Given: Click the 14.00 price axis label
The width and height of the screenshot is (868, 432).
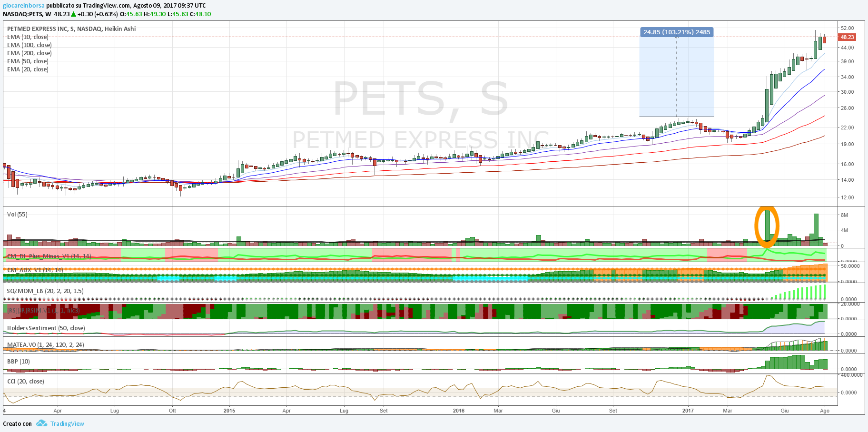Looking at the screenshot, I should (x=847, y=180).
